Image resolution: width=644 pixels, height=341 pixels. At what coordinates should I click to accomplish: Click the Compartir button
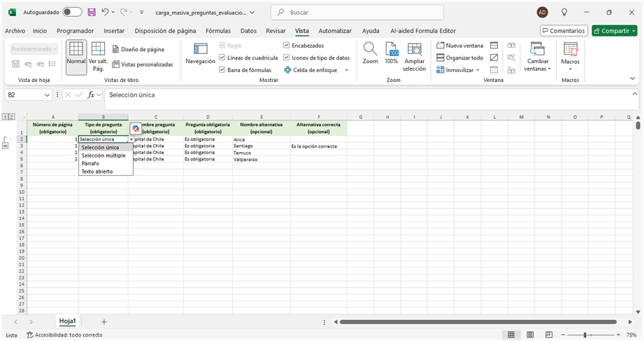pyautogui.click(x=613, y=31)
